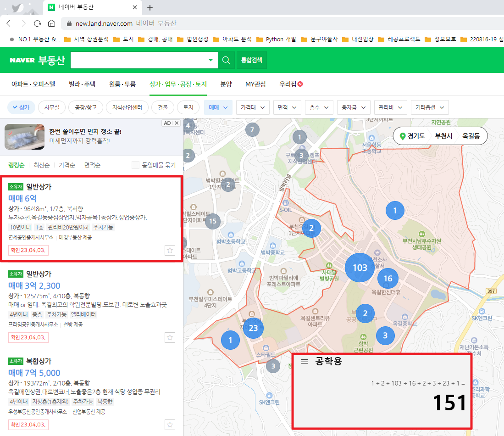The height and width of the screenshot is (436, 504).
Task: Sort listings by 면적순
Action: coord(92,165)
